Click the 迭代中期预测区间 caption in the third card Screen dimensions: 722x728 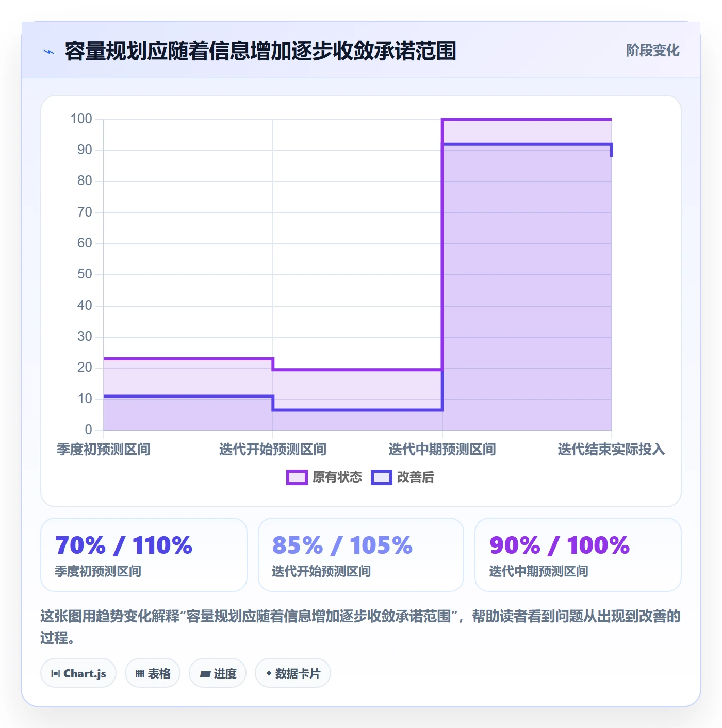(x=538, y=571)
